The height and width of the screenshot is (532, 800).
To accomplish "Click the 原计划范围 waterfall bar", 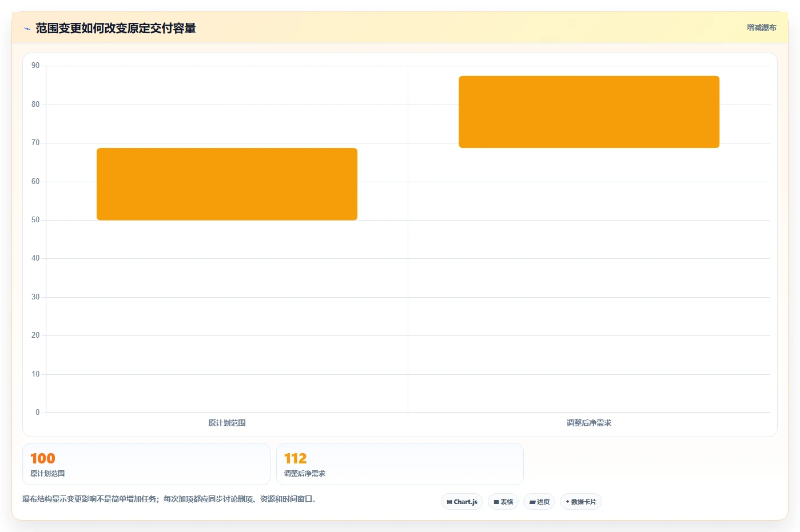I will coord(227,184).
